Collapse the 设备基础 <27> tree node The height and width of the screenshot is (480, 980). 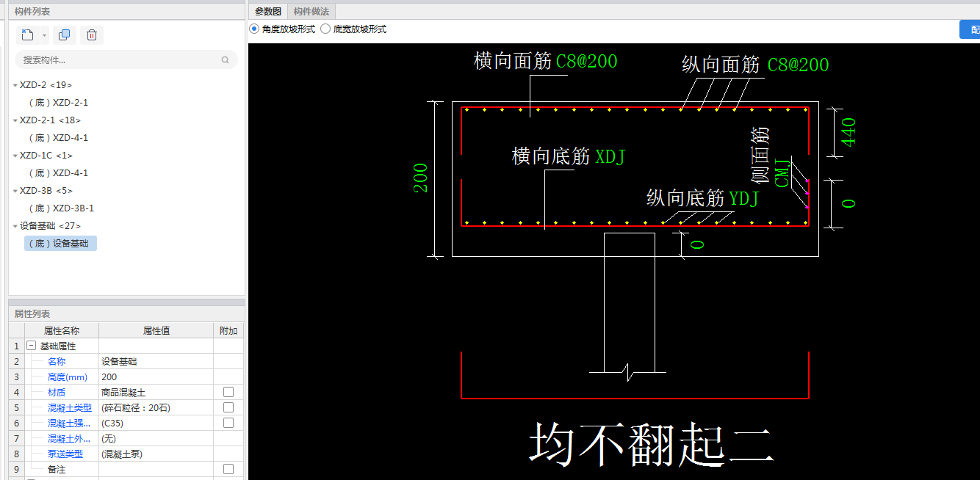point(15,226)
